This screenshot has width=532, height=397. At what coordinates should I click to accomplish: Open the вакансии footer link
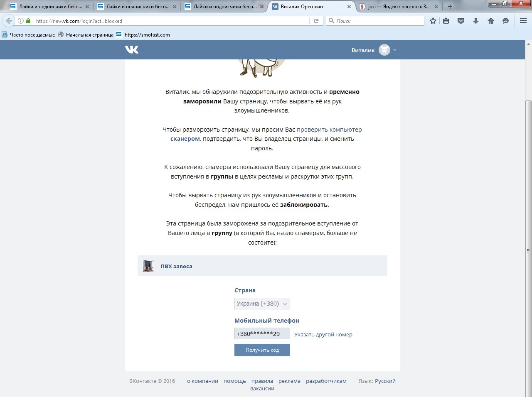tap(262, 389)
